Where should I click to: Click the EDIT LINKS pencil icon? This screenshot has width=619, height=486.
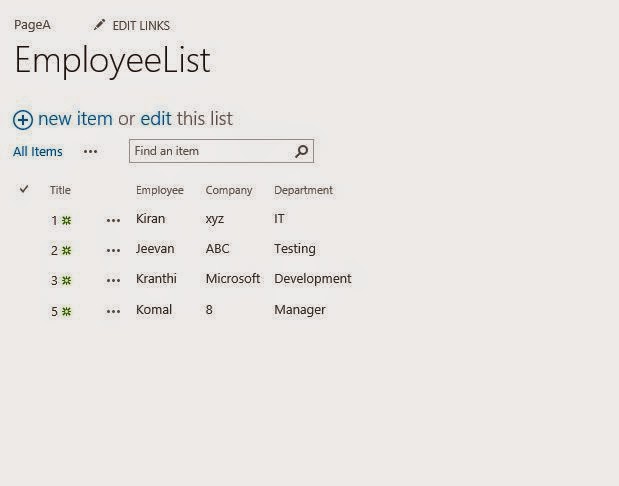pos(99,25)
